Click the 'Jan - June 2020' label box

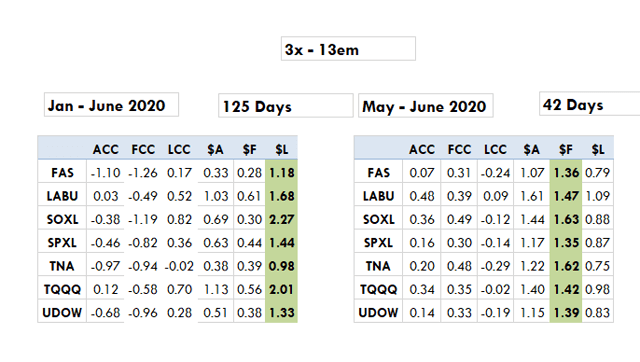tap(111, 105)
